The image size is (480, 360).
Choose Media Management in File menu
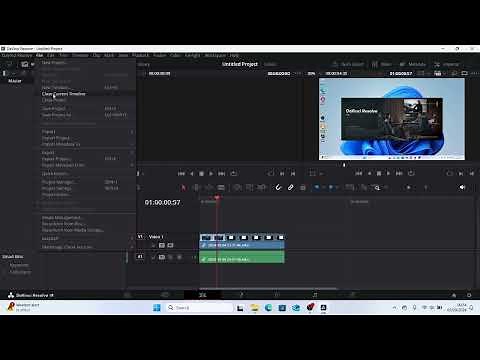(61, 218)
